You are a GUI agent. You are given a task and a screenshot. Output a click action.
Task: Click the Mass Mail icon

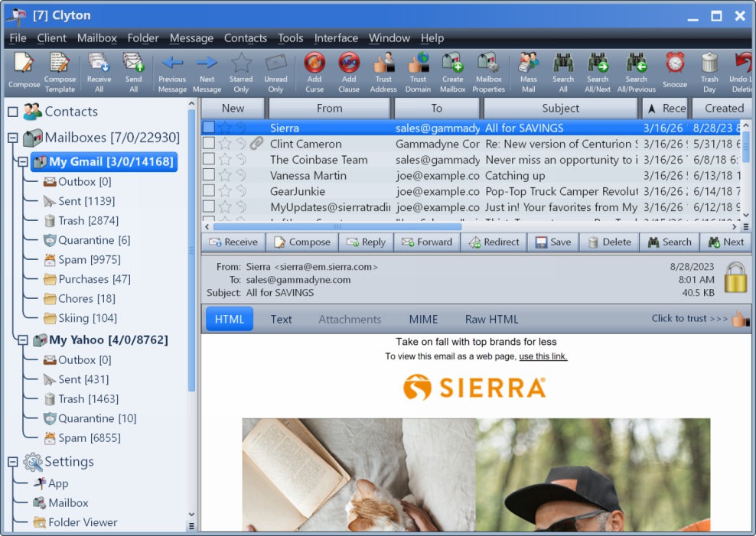coord(529,62)
